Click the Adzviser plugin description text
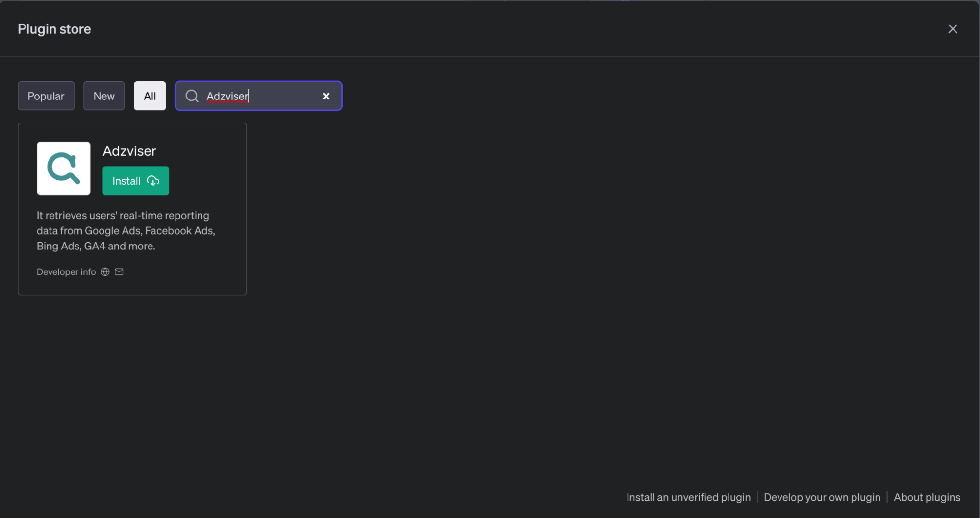The height and width of the screenshot is (518, 980). point(126,231)
